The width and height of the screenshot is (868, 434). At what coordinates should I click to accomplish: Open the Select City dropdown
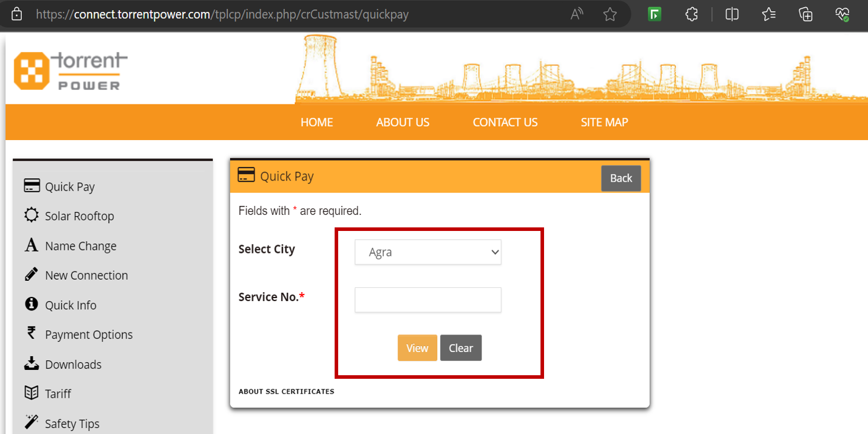pyautogui.click(x=427, y=252)
